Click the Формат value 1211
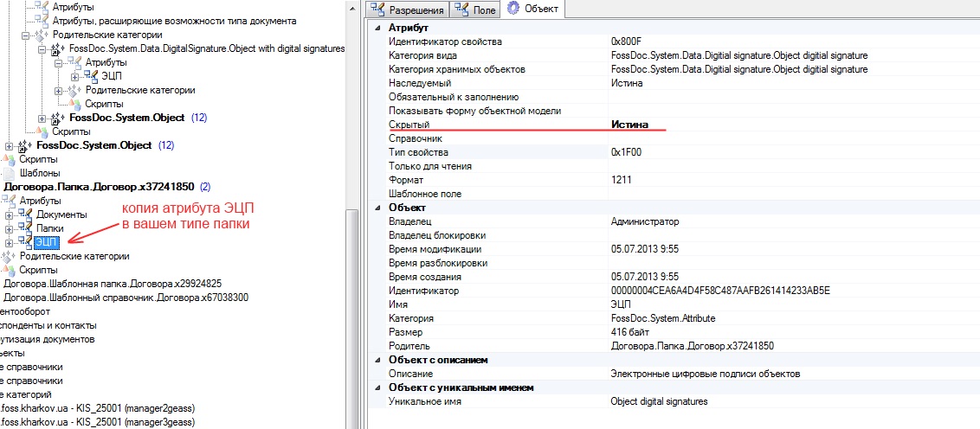 tap(622, 180)
